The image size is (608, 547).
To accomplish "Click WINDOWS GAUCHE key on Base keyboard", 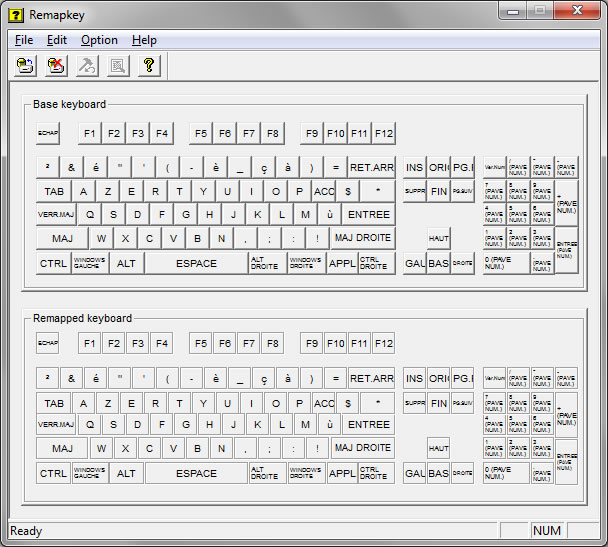I will click(90, 263).
